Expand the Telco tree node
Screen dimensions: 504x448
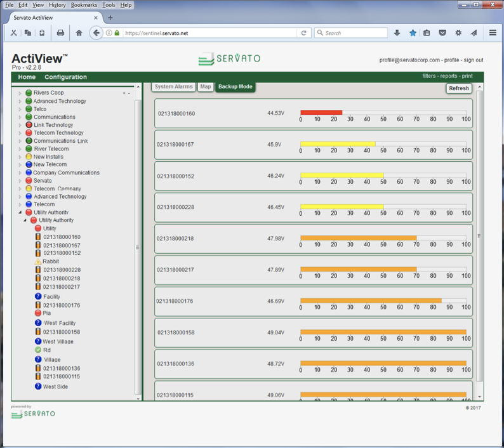(x=20, y=109)
